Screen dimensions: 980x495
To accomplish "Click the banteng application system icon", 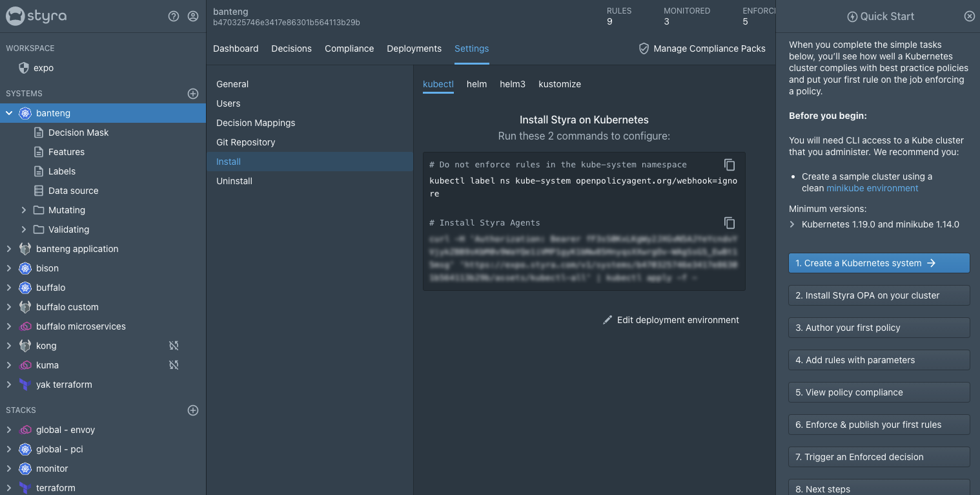I will [x=25, y=249].
